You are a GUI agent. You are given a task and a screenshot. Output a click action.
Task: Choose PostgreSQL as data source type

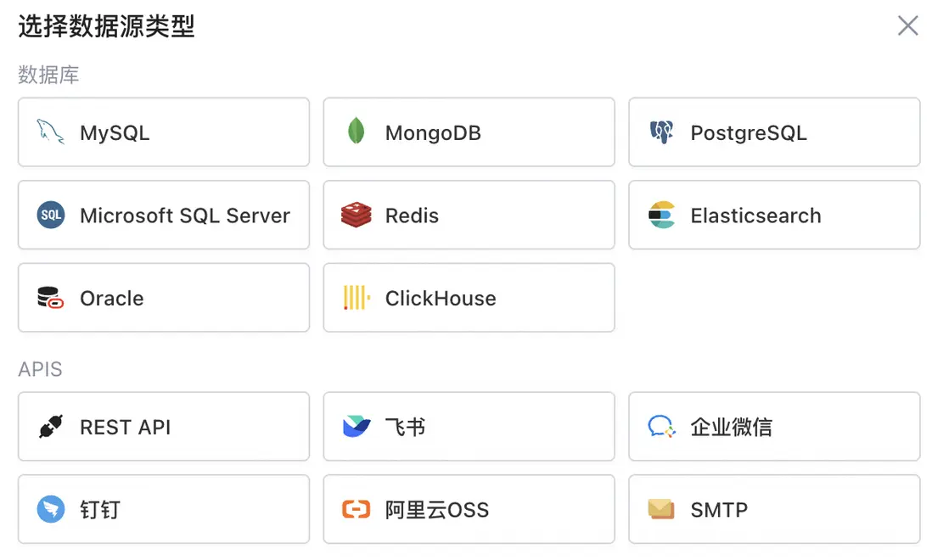point(774,132)
